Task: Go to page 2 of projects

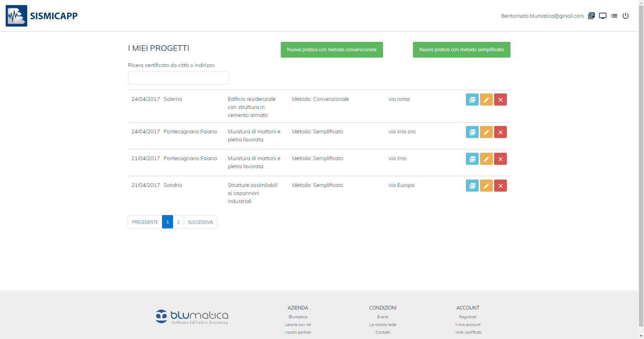Action: click(x=178, y=222)
